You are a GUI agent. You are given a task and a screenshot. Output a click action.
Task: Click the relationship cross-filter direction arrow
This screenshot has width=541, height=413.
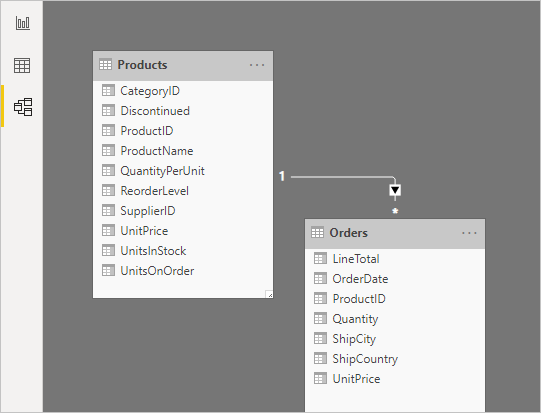[395, 190]
